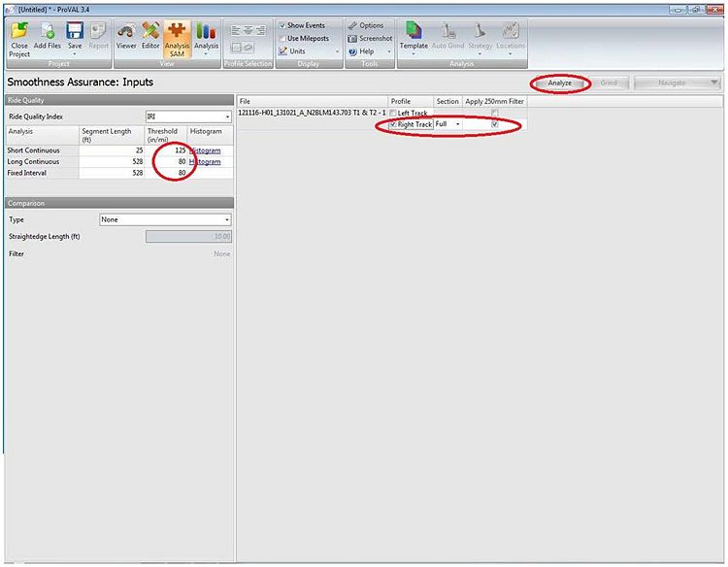
Task: Expand the Analysis dropdown arrow
Action: click(206, 54)
